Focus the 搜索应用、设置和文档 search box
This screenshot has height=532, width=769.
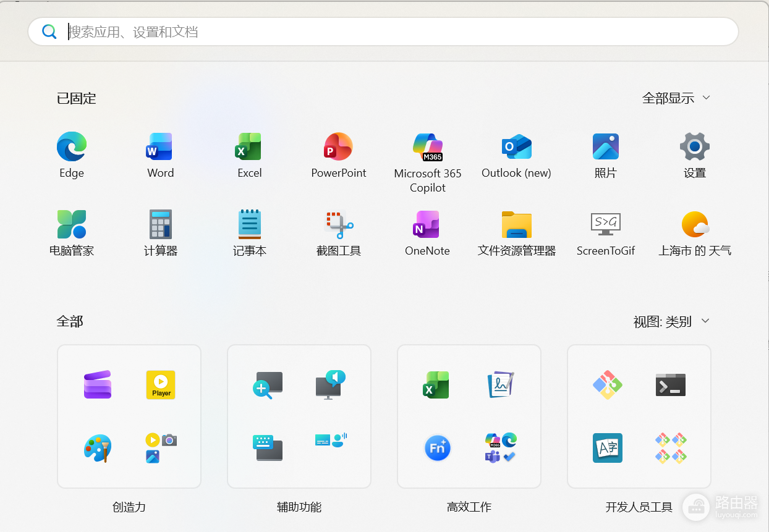pos(383,32)
